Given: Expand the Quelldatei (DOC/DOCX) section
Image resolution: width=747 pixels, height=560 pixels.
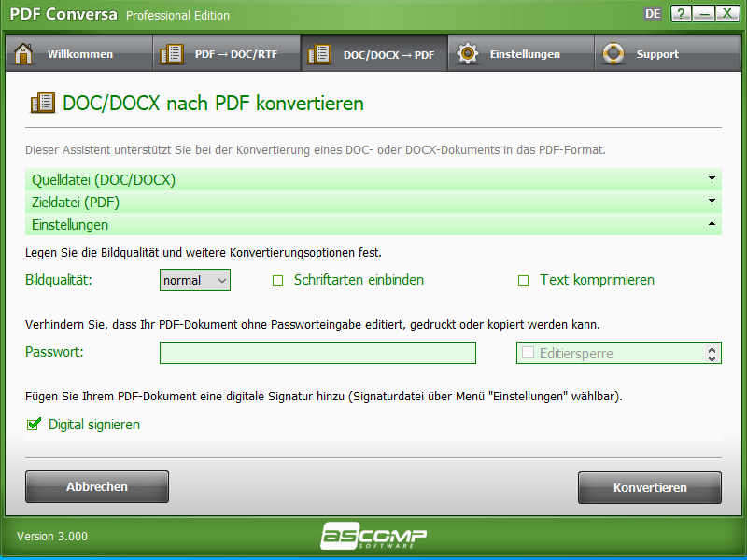Looking at the screenshot, I should pos(373,179).
